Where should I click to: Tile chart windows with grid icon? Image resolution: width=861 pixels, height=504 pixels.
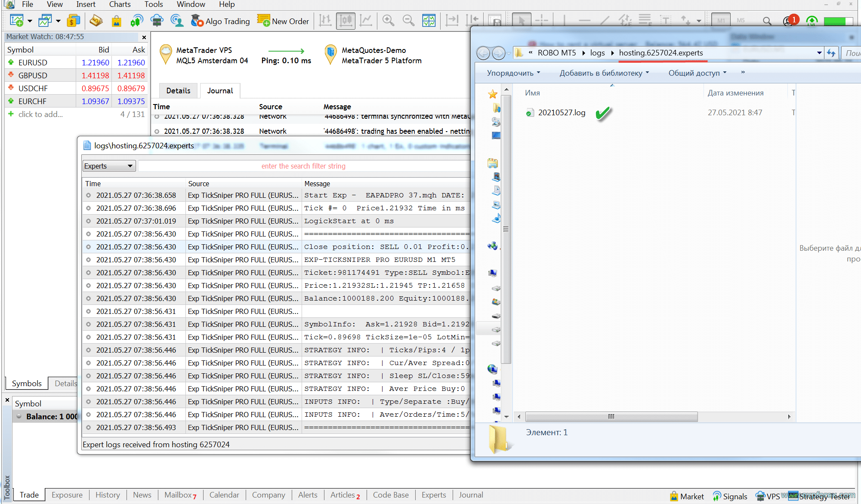point(429,21)
